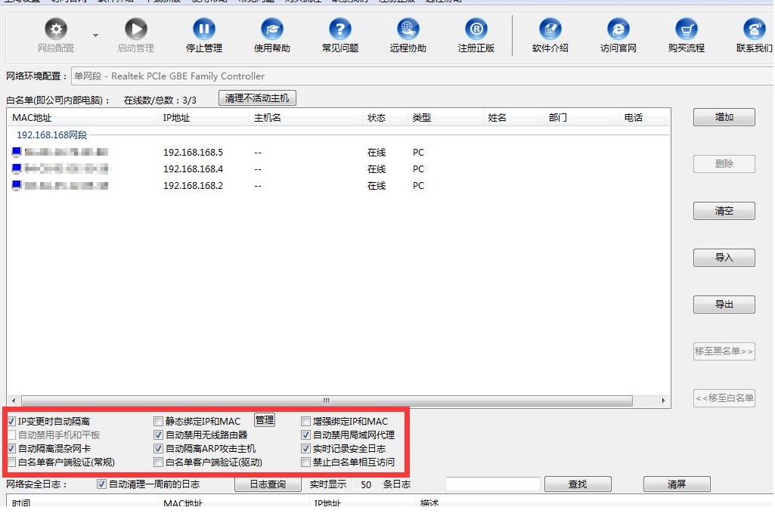
Task: Open 软件介绍 toolbar icon
Action: click(x=550, y=29)
